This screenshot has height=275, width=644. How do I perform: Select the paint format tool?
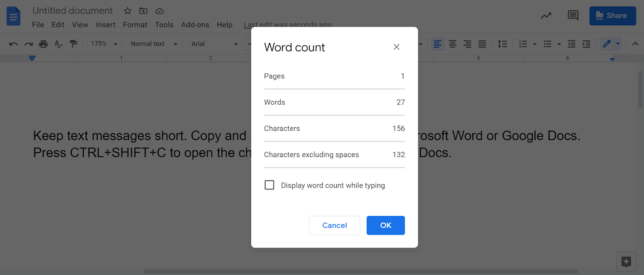pos(73,44)
